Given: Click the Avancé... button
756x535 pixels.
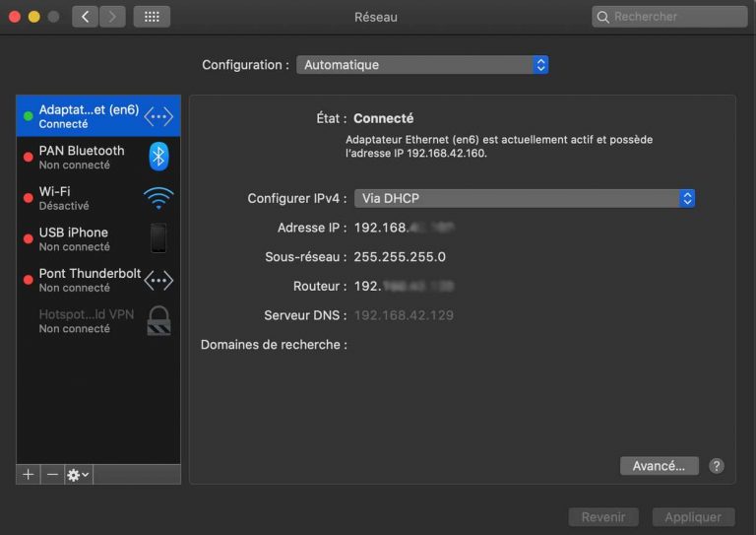Looking at the screenshot, I should coord(660,466).
